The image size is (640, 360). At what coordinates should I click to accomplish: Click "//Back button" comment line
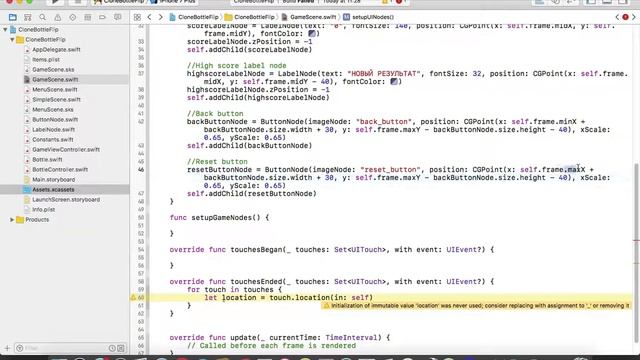point(215,114)
